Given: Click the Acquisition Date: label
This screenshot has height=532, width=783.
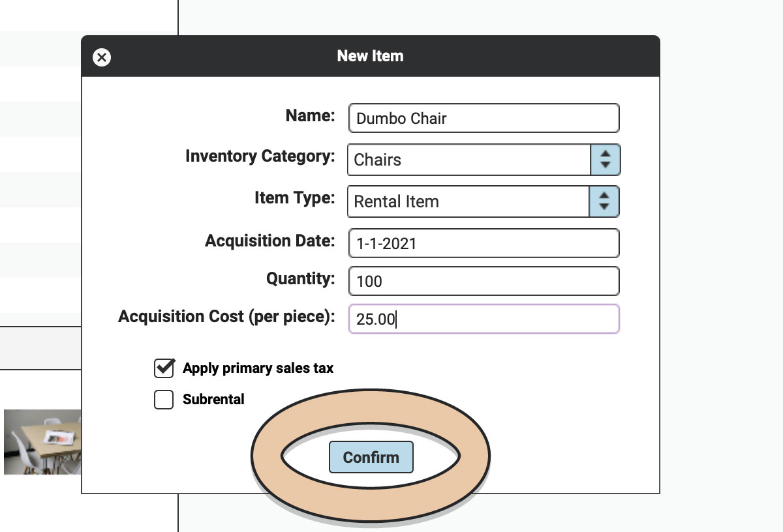Looking at the screenshot, I should [269, 241].
